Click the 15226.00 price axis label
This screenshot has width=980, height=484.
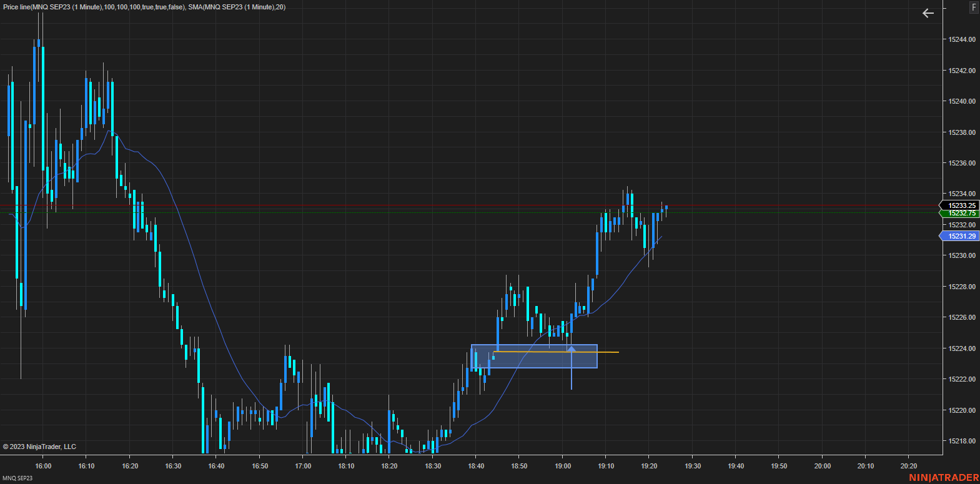tap(962, 317)
